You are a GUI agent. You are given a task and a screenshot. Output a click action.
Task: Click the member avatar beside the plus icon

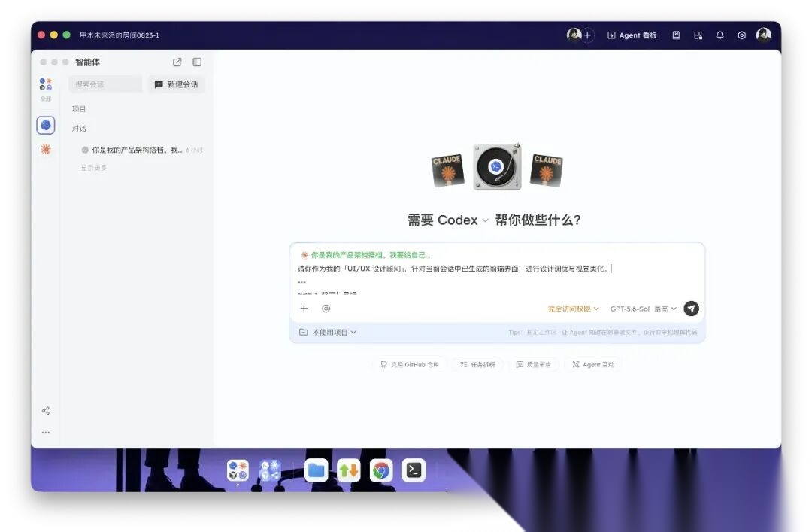tap(574, 35)
